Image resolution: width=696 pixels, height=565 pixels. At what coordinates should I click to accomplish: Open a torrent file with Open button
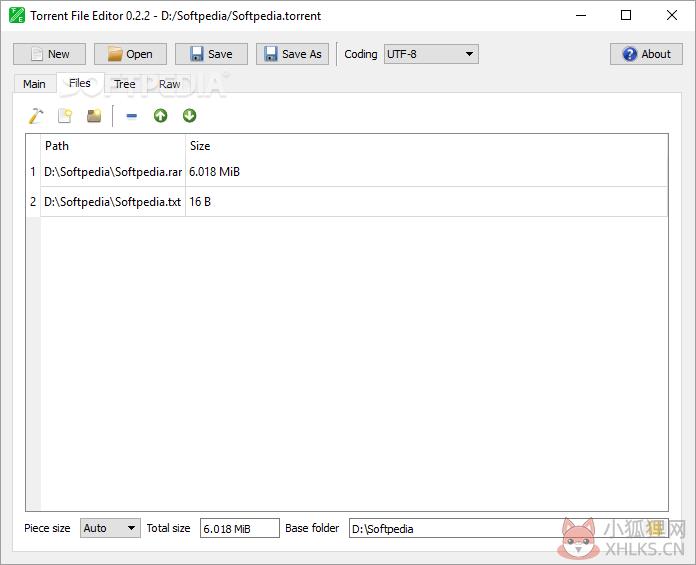[130, 54]
